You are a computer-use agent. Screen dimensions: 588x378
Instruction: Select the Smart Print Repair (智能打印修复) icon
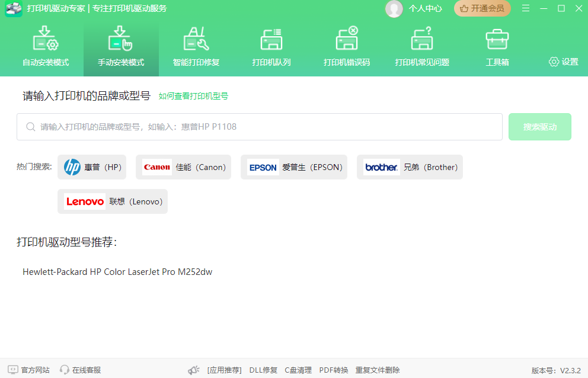click(196, 40)
